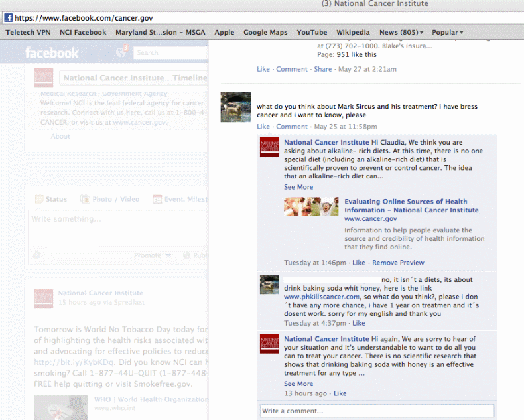Click Status option in composer

[x=56, y=199]
